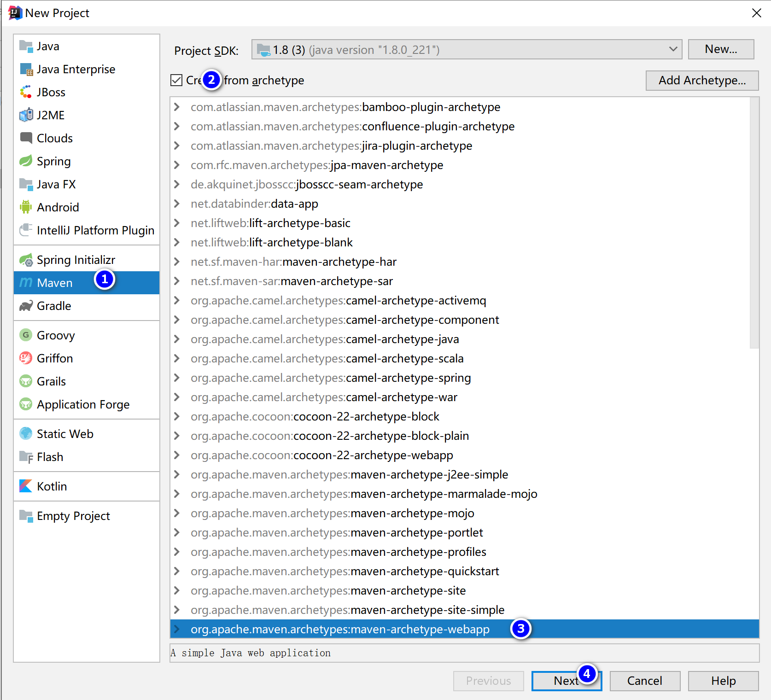The width and height of the screenshot is (771, 700).
Task: Click the Flash folder icon
Action: point(26,457)
